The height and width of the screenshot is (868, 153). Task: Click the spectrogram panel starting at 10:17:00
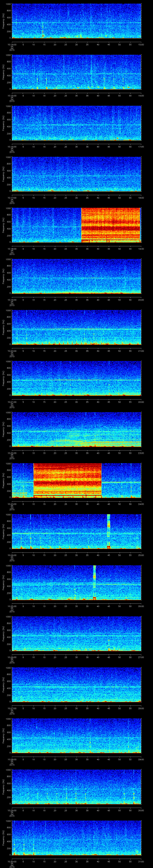coord(76,174)
